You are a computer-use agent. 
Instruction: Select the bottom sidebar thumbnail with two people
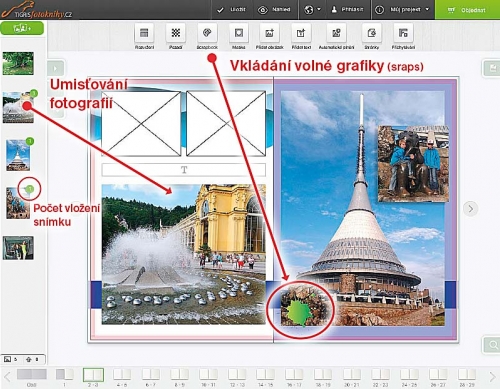point(18,248)
